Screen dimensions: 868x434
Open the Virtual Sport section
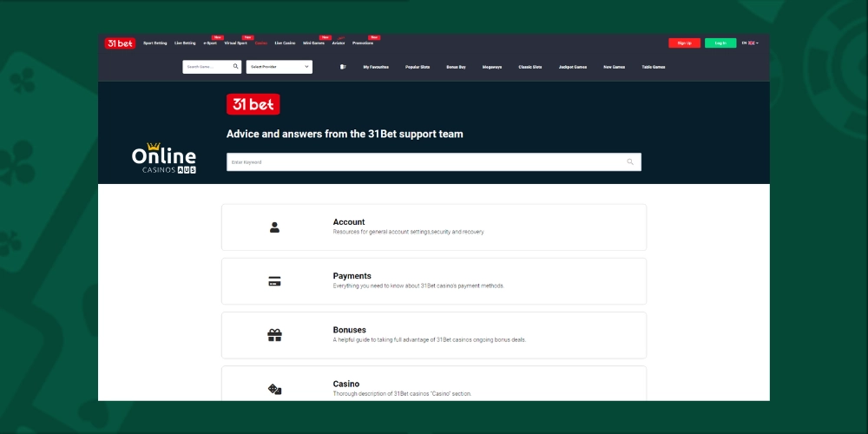coord(236,43)
